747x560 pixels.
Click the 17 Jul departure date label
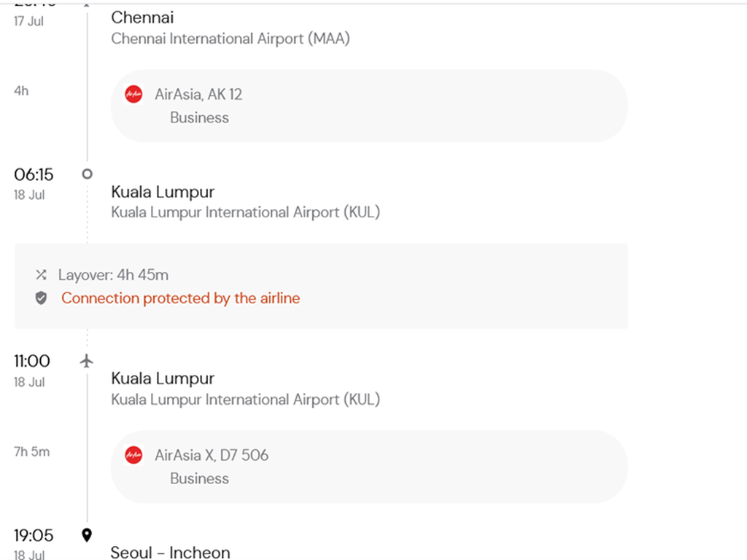[29, 21]
